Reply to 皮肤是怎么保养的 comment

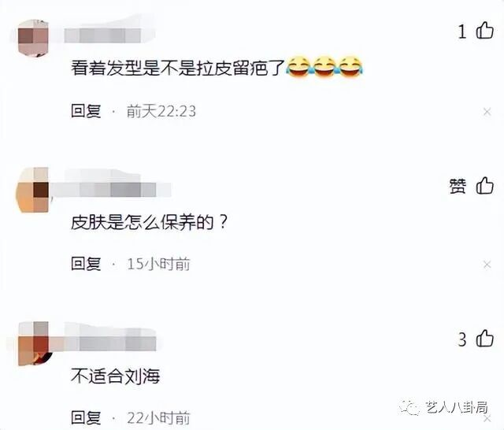(86, 264)
